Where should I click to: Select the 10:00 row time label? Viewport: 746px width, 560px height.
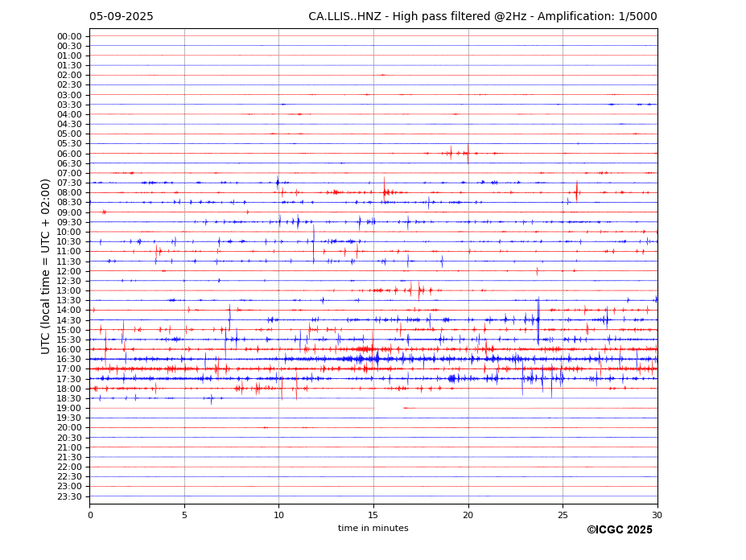click(69, 233)
